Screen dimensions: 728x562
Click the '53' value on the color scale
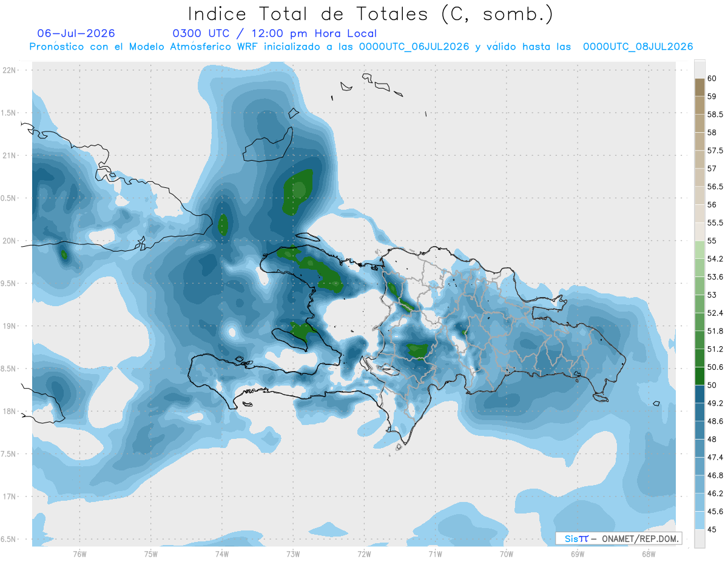[x=712, y=295]
